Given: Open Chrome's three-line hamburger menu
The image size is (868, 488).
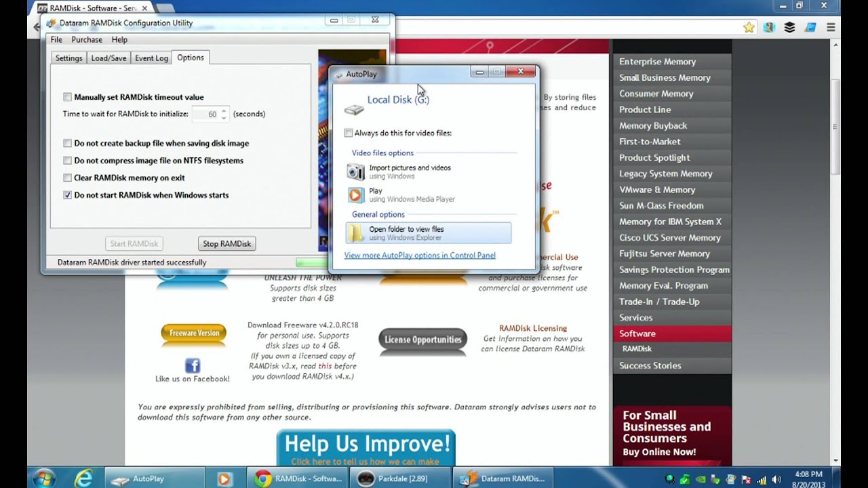Looking at the screenshot, I should 831,27.
